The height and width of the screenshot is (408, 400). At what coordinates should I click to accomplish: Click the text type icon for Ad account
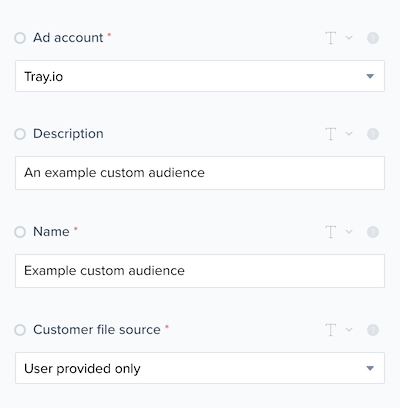(330, 38)
